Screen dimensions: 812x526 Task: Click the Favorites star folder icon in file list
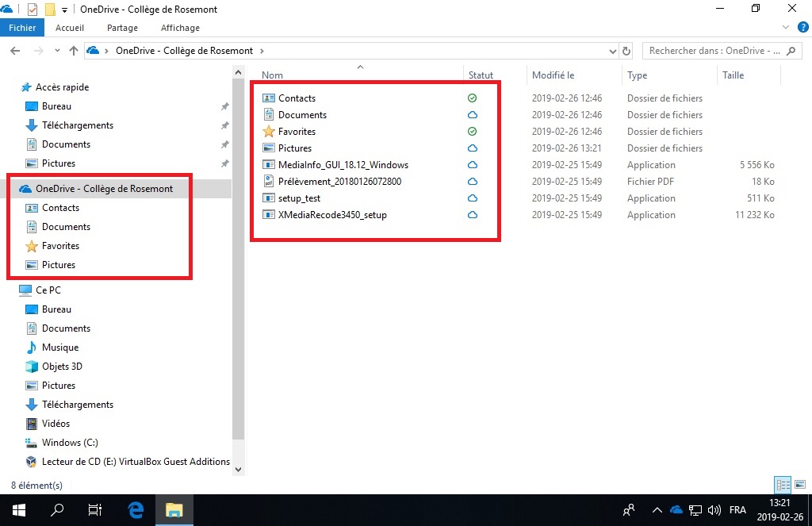[269, 132]
